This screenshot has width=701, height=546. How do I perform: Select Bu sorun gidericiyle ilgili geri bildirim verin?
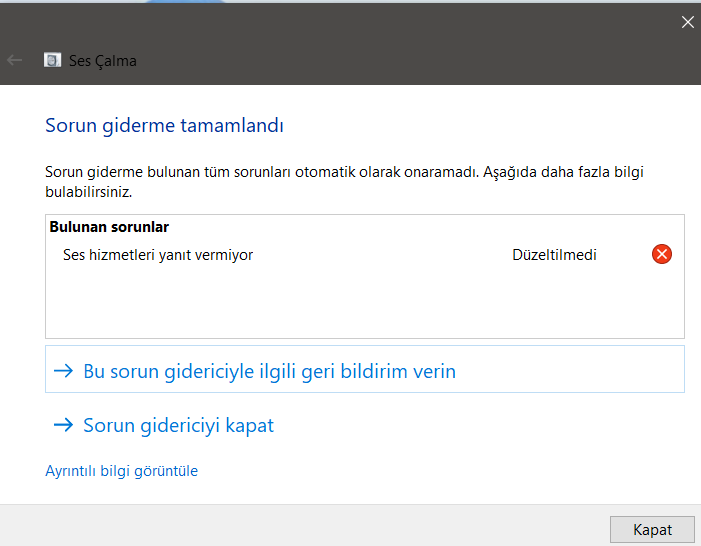269,371
